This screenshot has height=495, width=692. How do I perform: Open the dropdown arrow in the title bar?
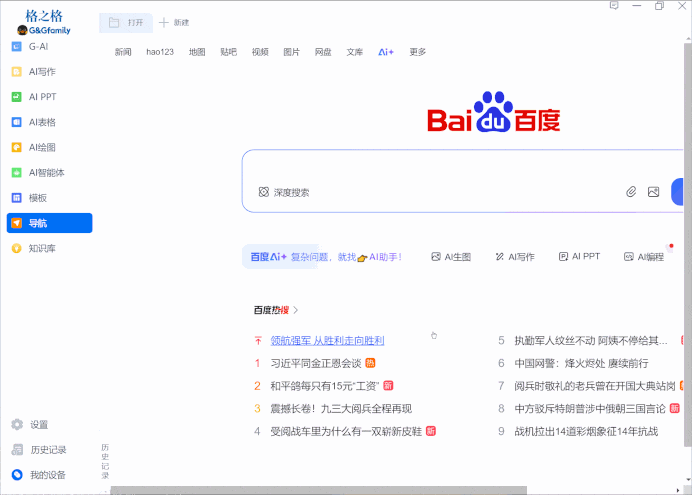(614, 6)
